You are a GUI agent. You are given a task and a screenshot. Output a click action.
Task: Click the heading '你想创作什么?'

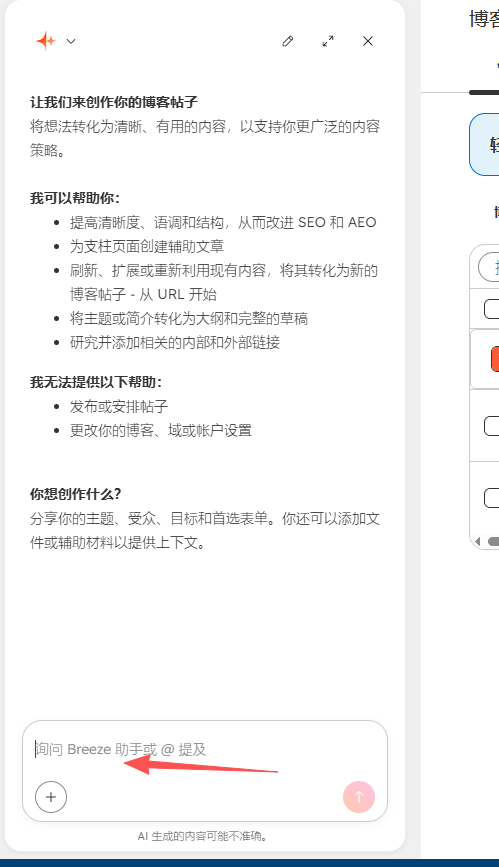tap(76, 494)
